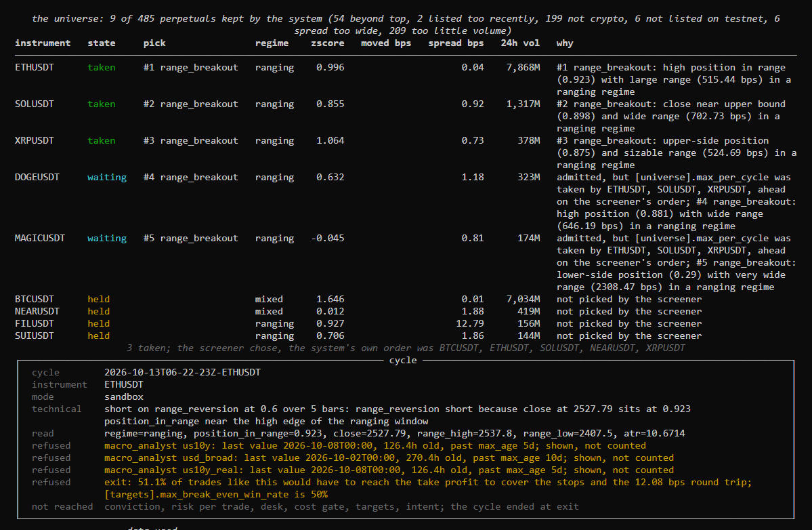
Task: Click the DOGEUSDT 'waiting' state text
Action: pos(107,177)
